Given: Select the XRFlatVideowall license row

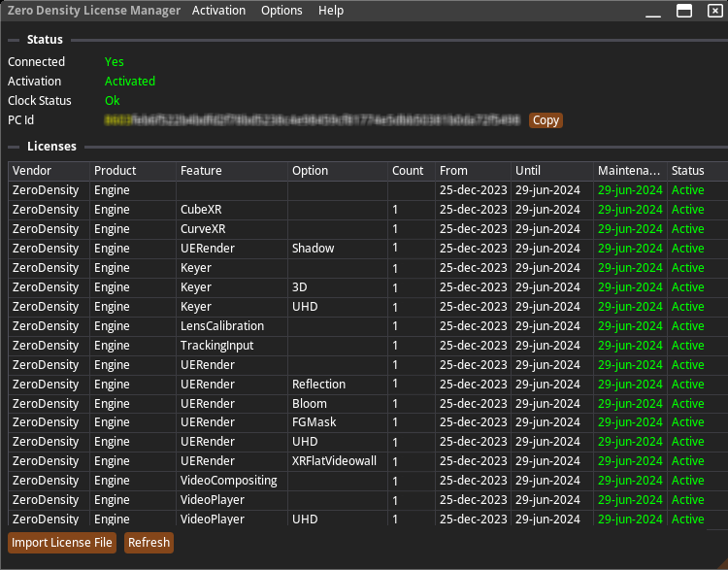Looking at the screenshot, I should click(x=333, y=461).
